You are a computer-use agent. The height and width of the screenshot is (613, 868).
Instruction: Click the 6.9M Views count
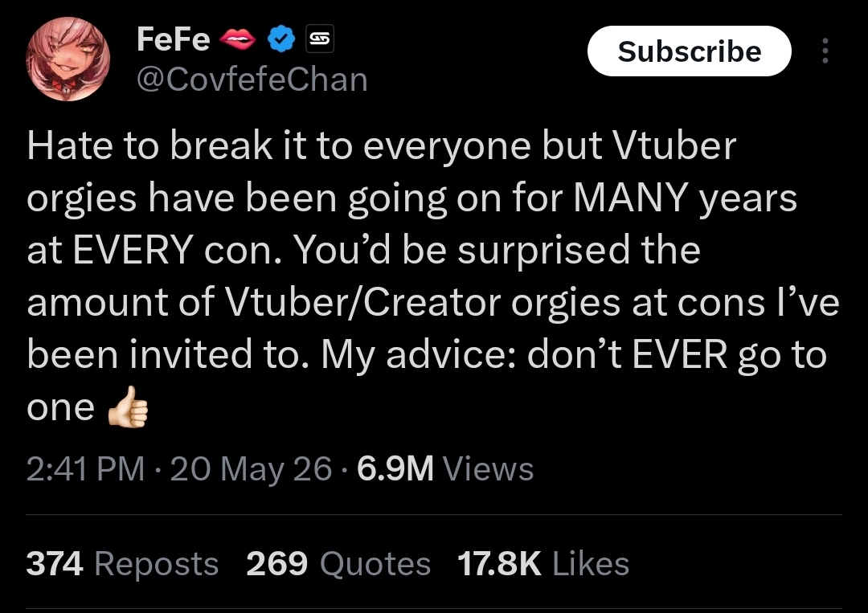[x=445, y=468]
